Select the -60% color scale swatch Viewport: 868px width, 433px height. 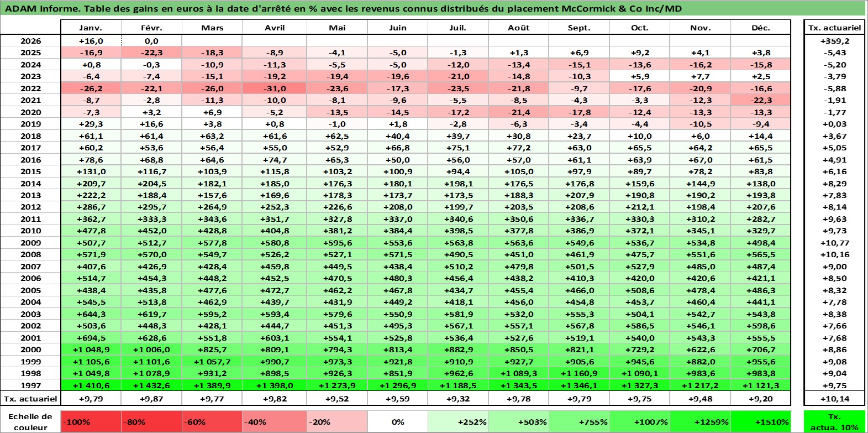pos(212,421)
